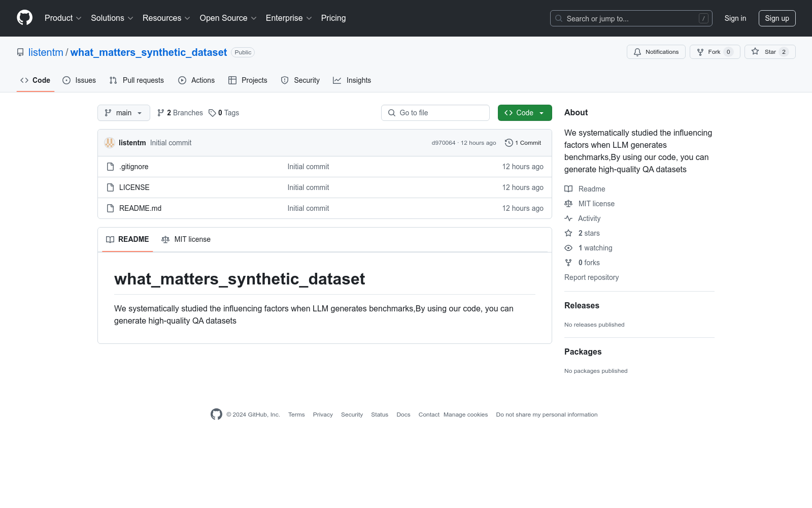View the 0 Tags list
This screenshot has height=508, width=812.
(x=224, y=113)
